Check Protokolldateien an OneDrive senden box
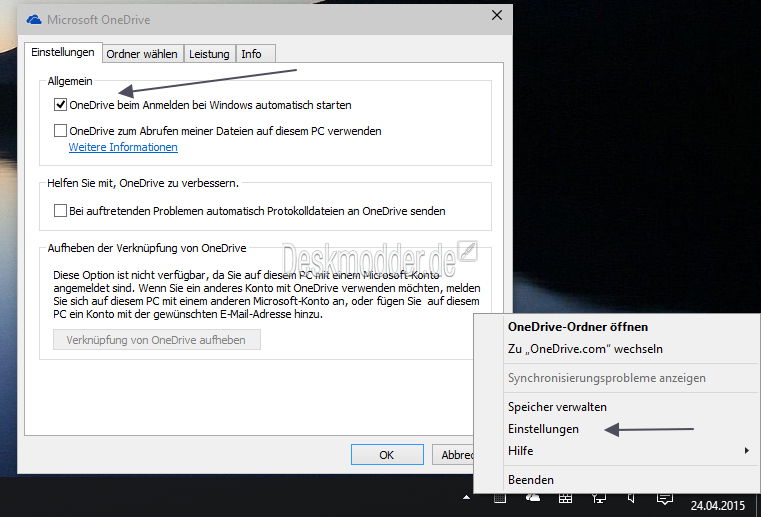 click(x=60, y=211)
